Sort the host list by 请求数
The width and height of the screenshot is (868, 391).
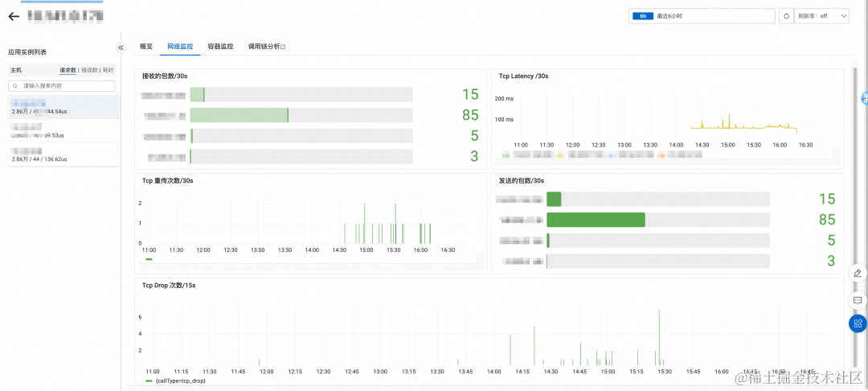pos(68,70)
